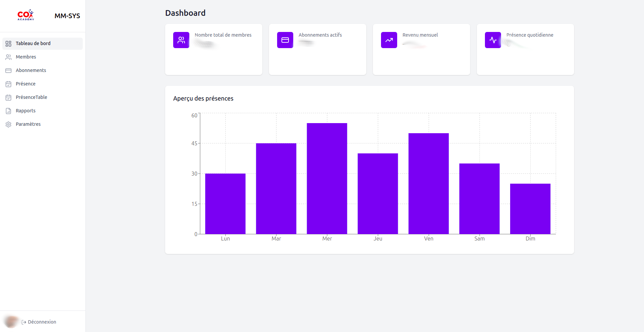
Task: Click the Paramètres gear icon in sidebar
Action: [x=8, y=124]
